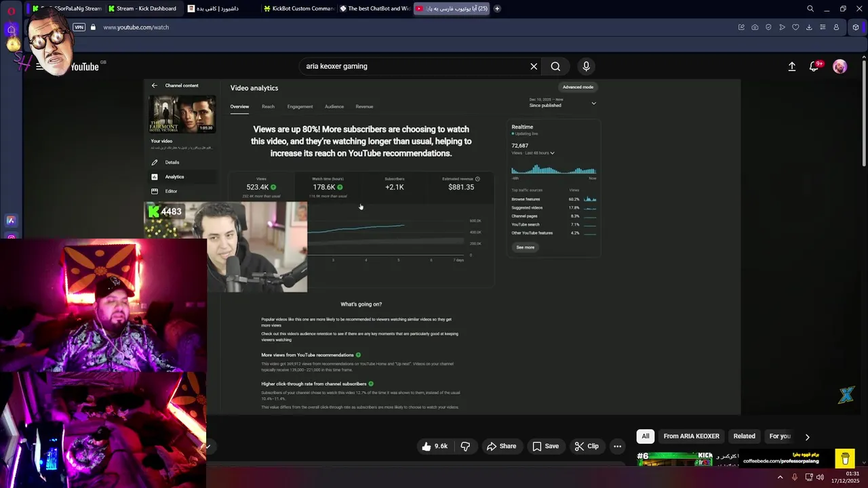Toggle the VPN badge in address bar
The height and width of the screenshot is (488, 868).
tap(79, 27)
